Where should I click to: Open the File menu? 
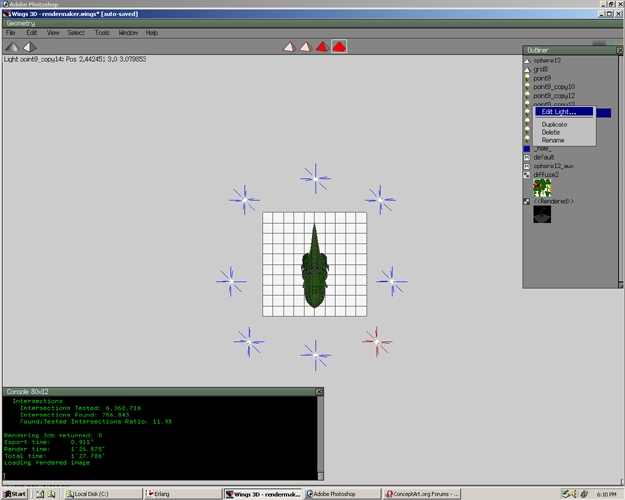pyautogui.click(x=11, y=33)
